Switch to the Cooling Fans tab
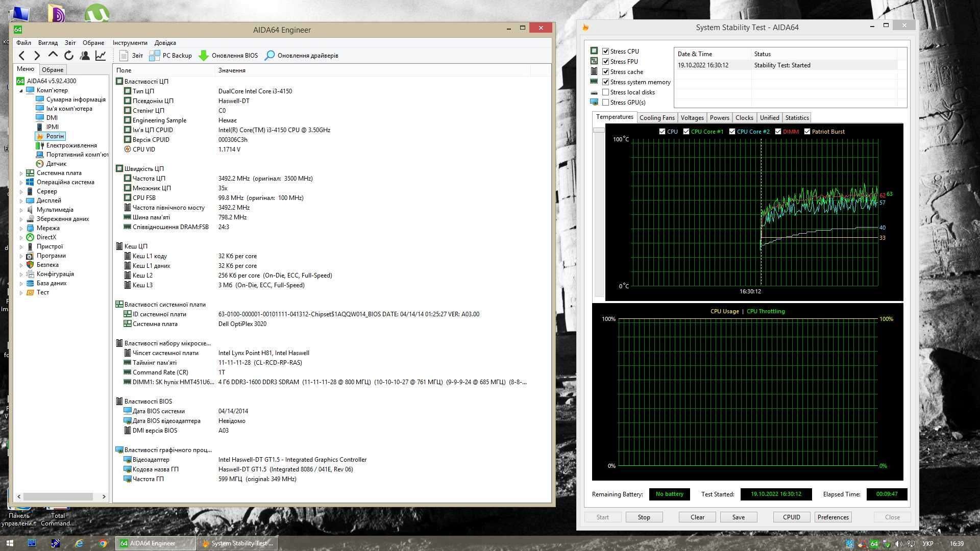This screenshot has width=980, height=551. click(x=657, y=118)
